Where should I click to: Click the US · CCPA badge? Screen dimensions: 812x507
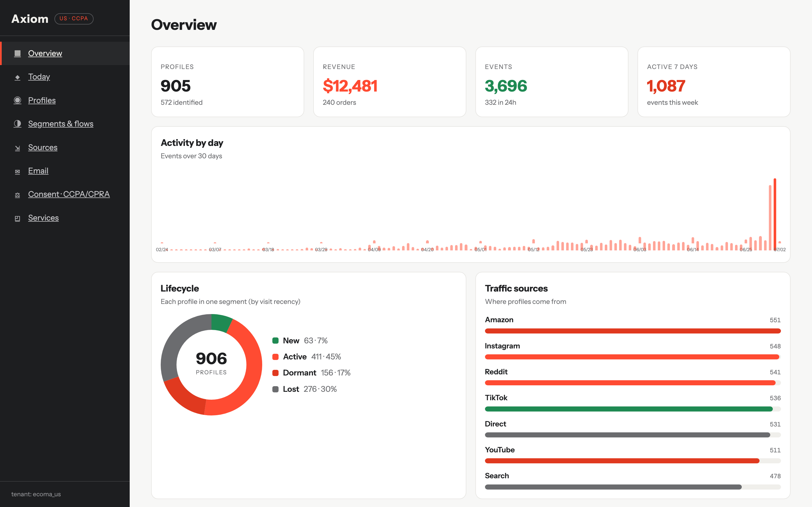[74, 18]
